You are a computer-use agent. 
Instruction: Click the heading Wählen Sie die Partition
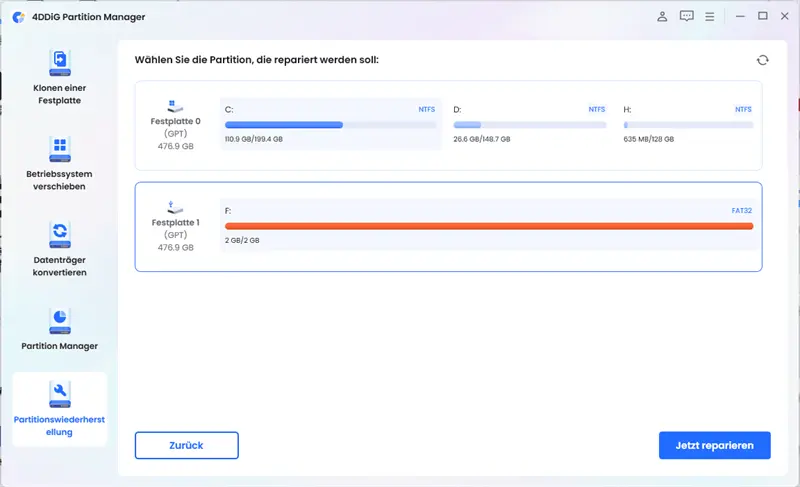pyautogui.click(x=257, y=60)
